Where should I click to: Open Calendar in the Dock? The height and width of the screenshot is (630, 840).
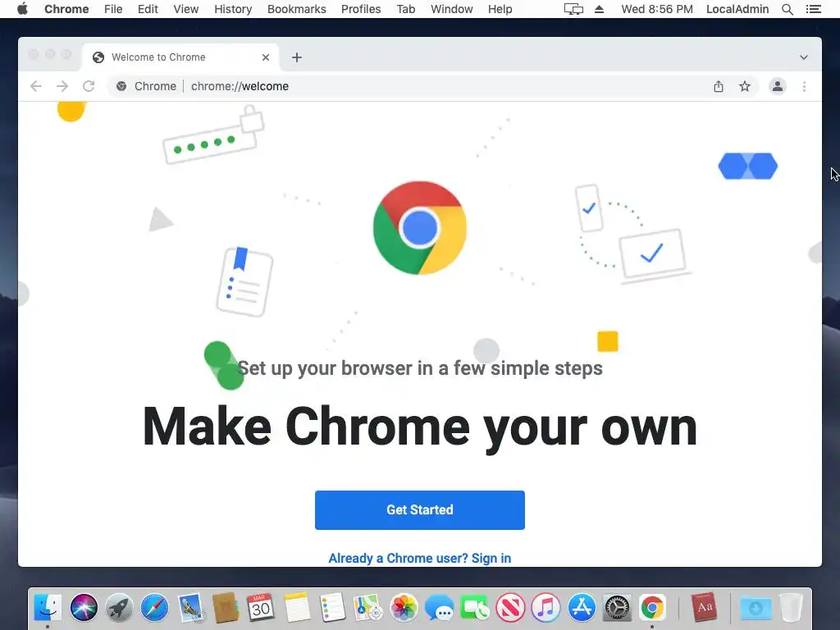261,608
